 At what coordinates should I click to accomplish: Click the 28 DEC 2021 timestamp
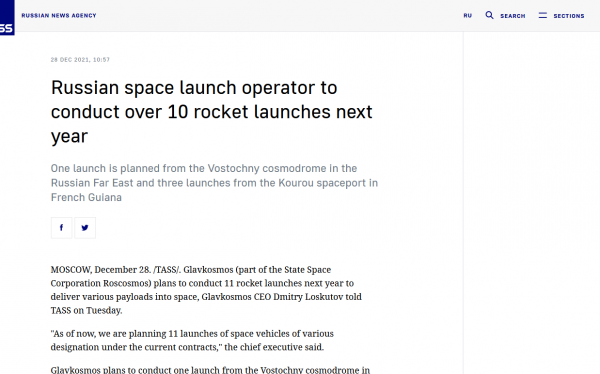80,60
